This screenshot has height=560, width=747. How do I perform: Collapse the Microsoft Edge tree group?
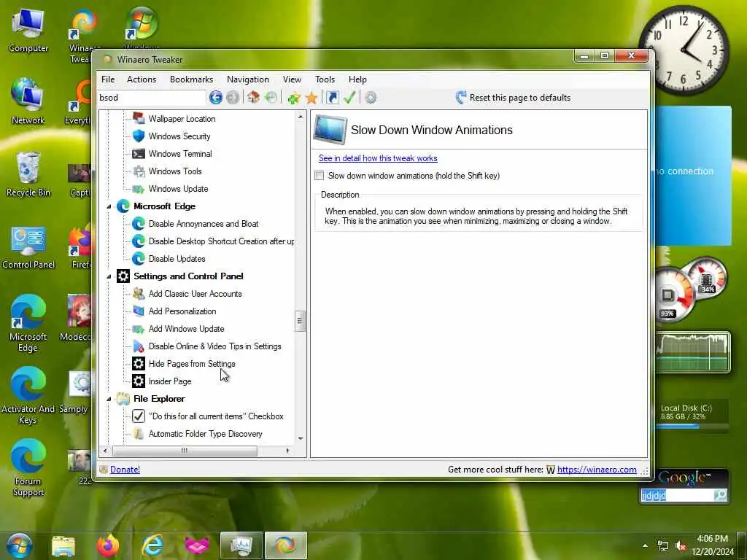coord(109,206)
